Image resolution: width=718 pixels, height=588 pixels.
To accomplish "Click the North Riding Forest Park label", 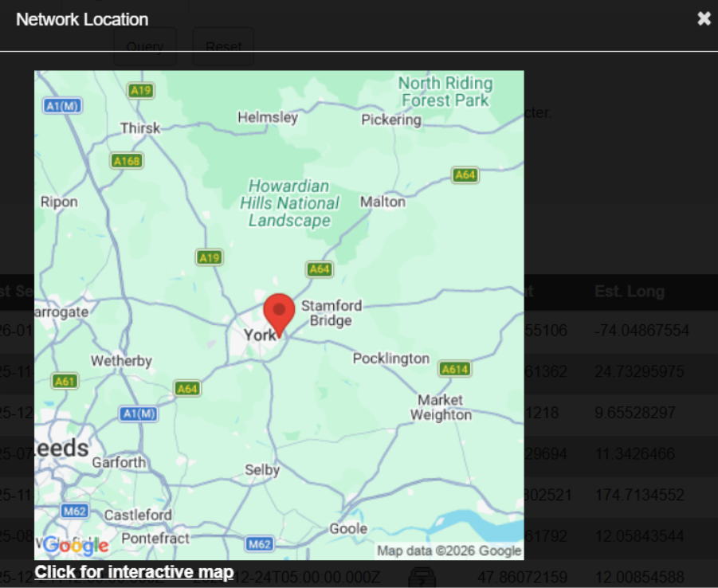I will pos(445,92).
